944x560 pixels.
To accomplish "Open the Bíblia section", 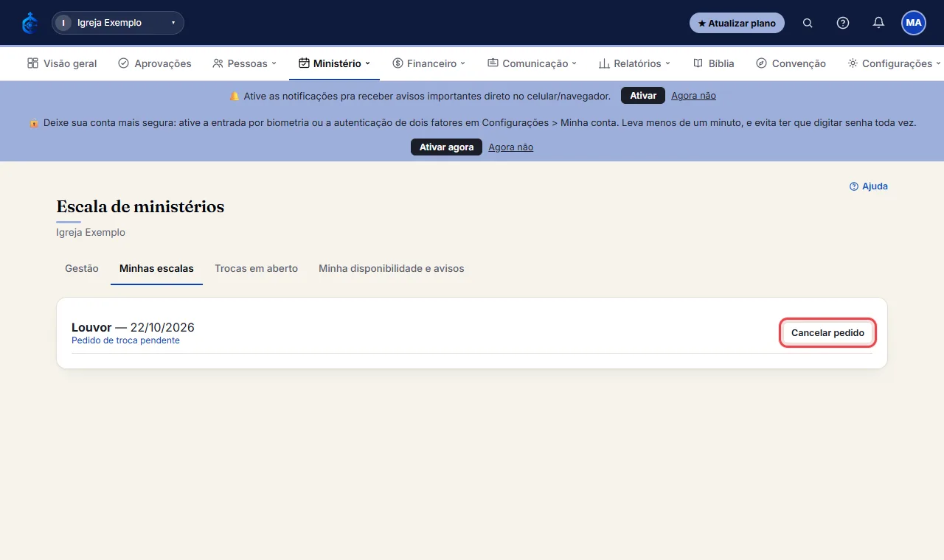I will 714,63.
